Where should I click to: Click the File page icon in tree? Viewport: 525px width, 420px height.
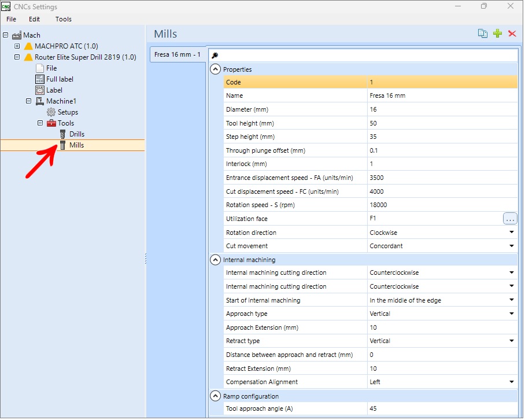pyautogui.click(x=40, y=68)
